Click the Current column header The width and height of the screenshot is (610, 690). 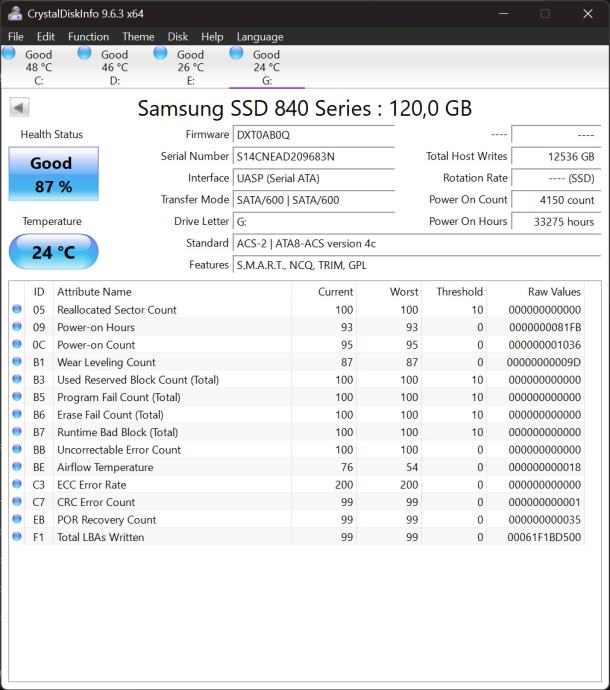[x=323, y=292]
